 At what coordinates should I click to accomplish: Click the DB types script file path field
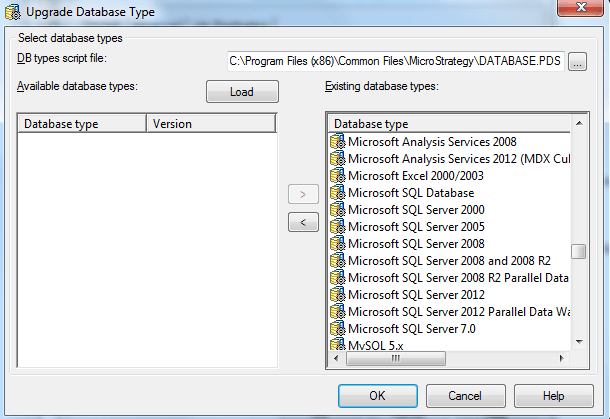(x=394, y=63)
